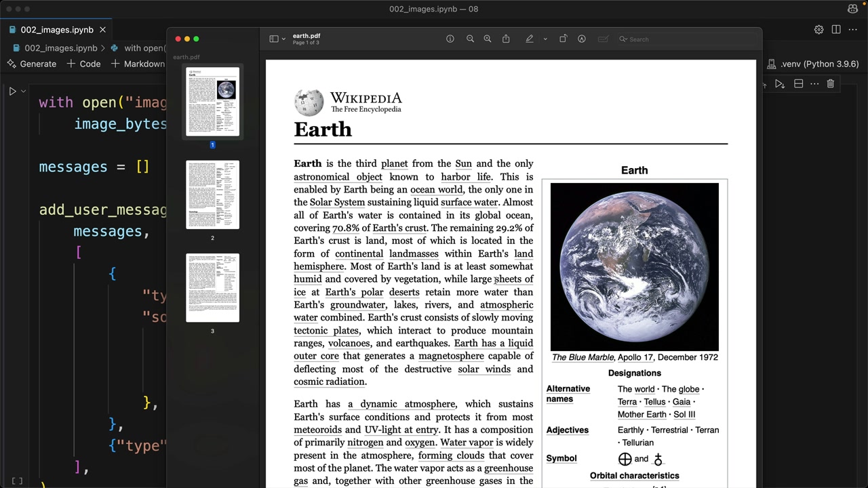The height and width of the screenshot is (488, 868).
Task: Rotate the PDF page with rotate icon
Action: pyautogui.click(x=563, y=39)
